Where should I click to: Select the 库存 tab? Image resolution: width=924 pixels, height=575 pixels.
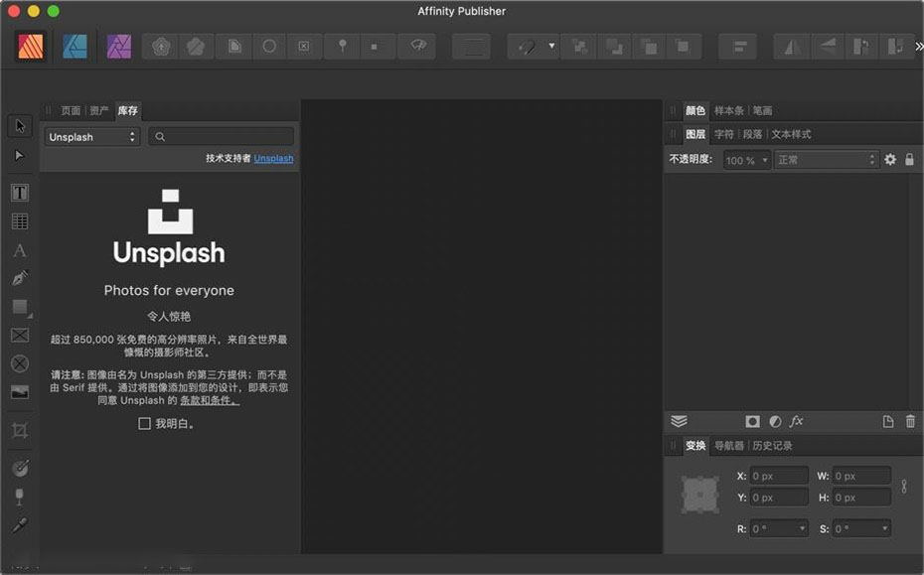pyautogui.click(x=127, y=111)
